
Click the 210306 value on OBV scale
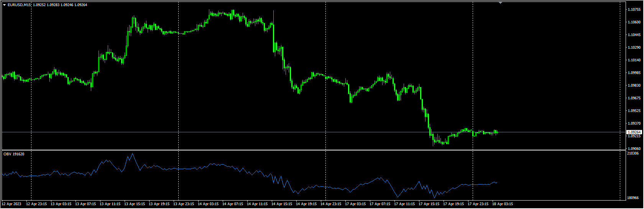[x=632, y=153]
